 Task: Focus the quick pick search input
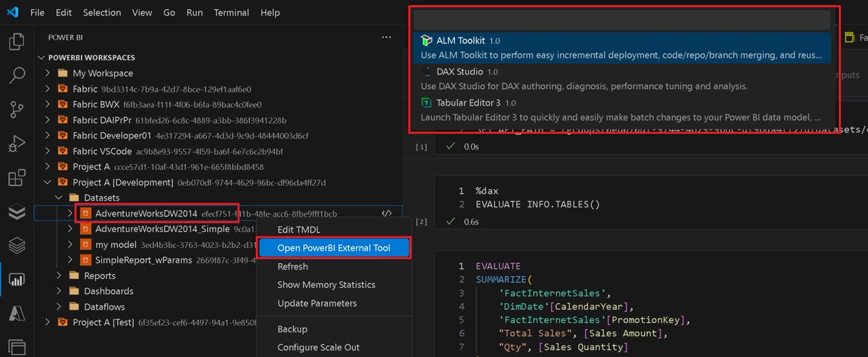623,20
